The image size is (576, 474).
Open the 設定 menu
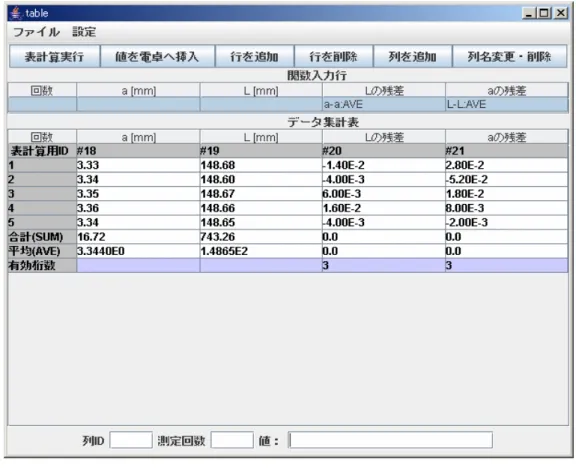click(x=84, y=32)
